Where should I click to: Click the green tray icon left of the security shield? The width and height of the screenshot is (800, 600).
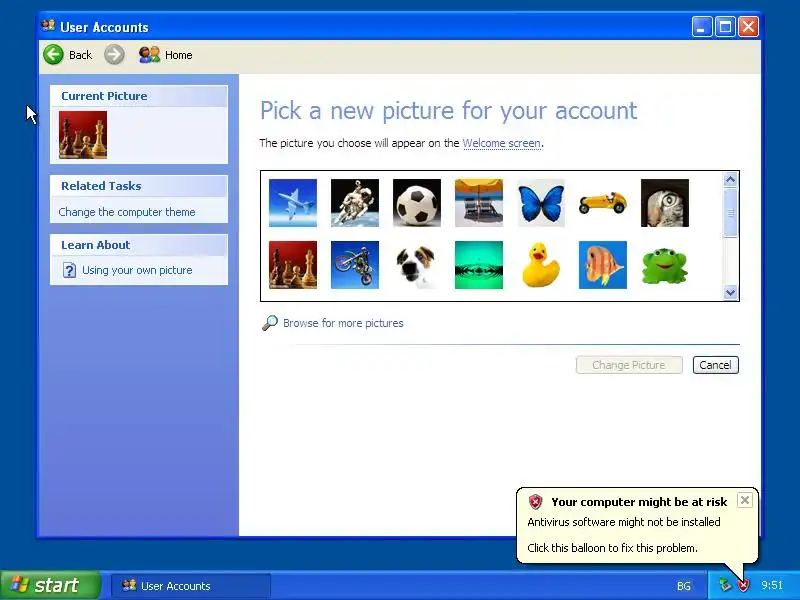[x=725, y=585]
